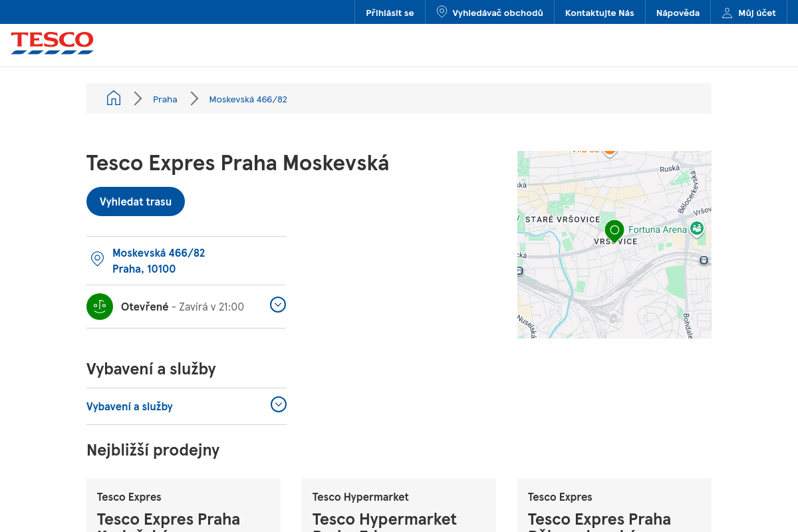Click the Vyhledat trasu button
Image resolution: width=798 pixels, height=532 pixels.
pos(136,201)
